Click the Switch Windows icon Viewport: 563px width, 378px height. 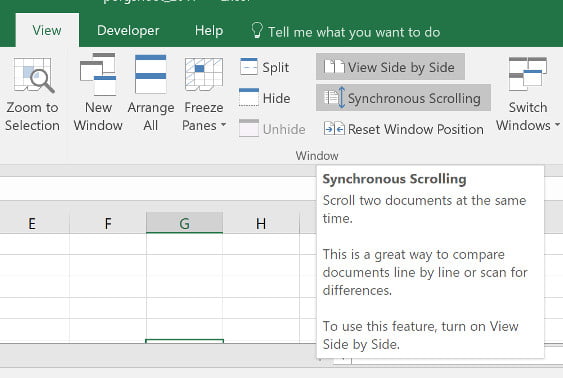[528, 74]
